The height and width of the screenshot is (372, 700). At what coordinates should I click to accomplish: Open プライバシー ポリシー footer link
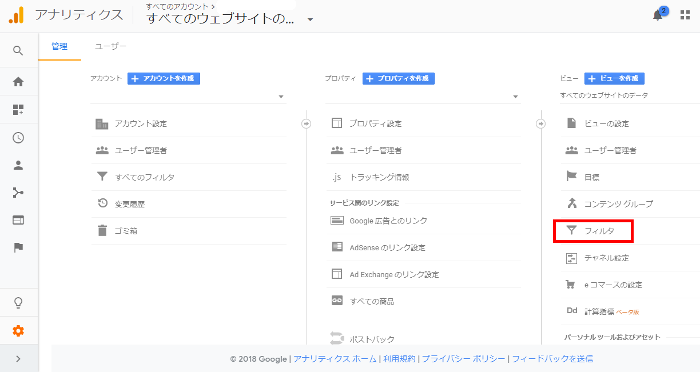coord(463,359)
